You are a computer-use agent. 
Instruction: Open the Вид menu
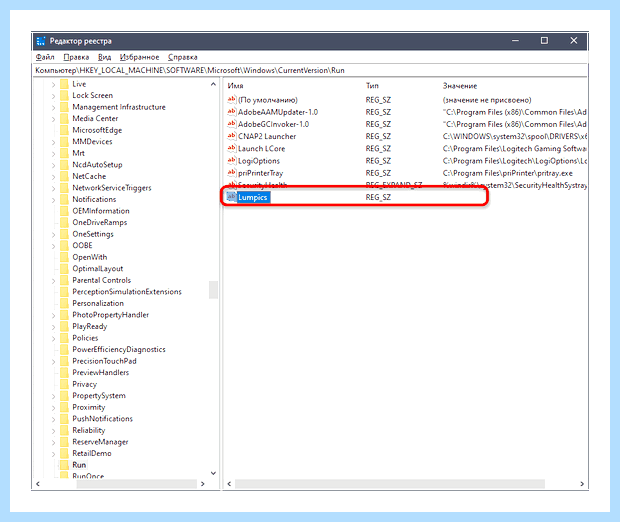[104, 57]
